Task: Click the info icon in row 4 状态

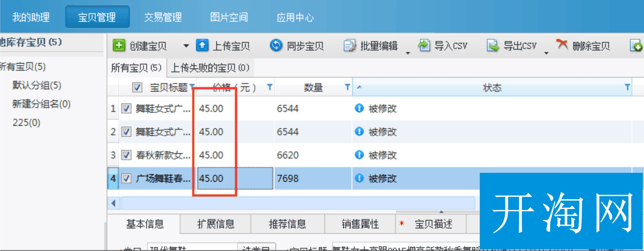Action: pyautogui.click(x=359, y=178)
